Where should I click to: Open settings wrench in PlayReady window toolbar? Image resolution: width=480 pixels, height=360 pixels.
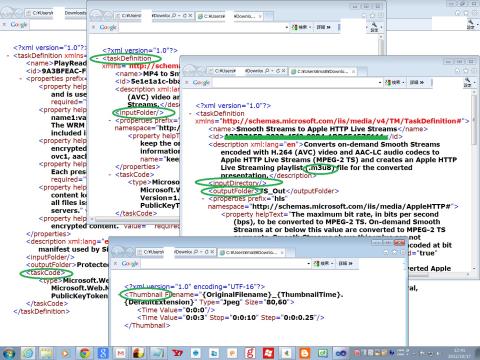click(470, 24)
